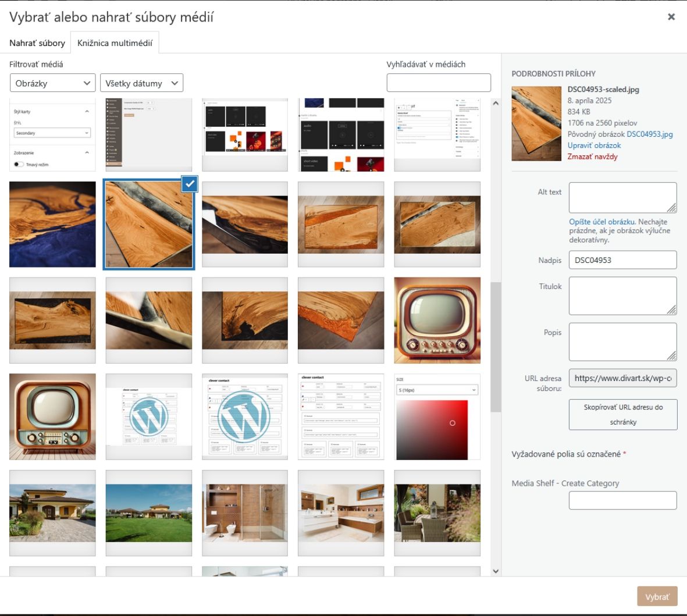Viewport: 687px width, 616px height.
Task: Click into the Titulok text area
Action: (622, 295)
